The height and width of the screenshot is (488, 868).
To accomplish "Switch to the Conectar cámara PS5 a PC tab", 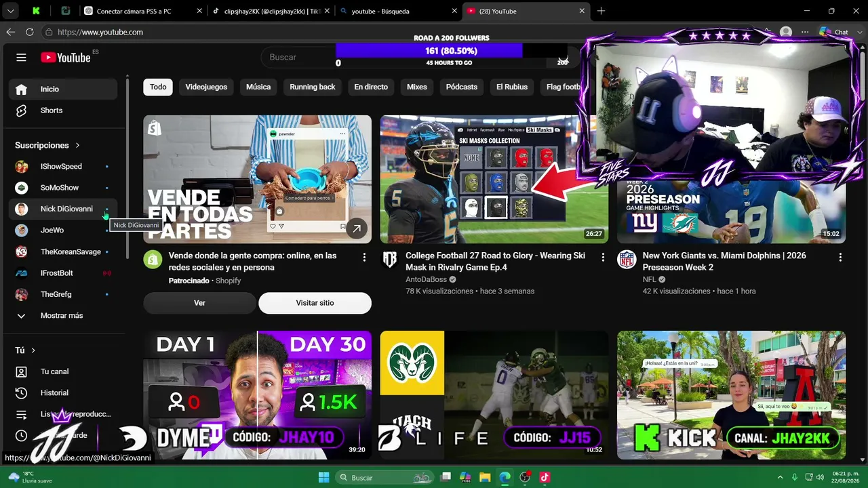I will point(143,11).
